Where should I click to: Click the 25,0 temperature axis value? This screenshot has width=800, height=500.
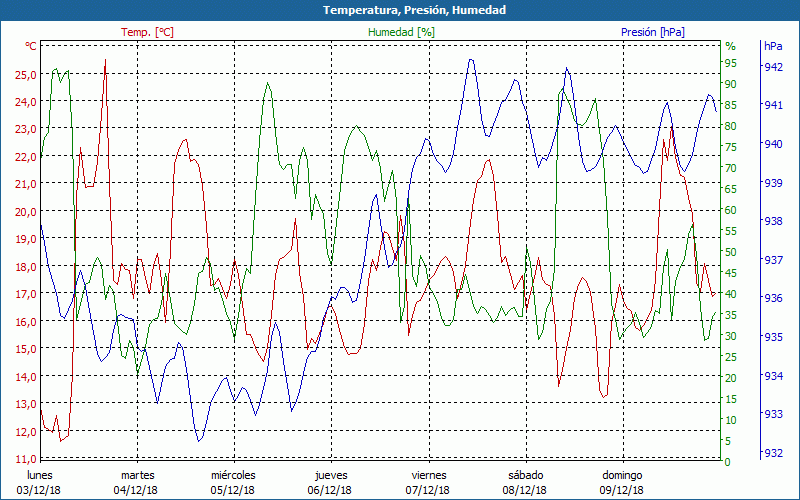tap(26, 74)
